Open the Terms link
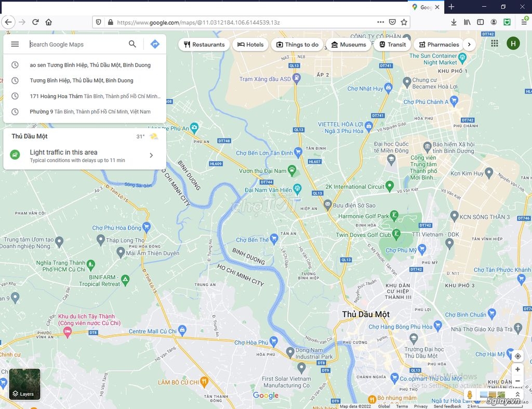This screenshot has width=532, height=409. [x=402, y=406]
